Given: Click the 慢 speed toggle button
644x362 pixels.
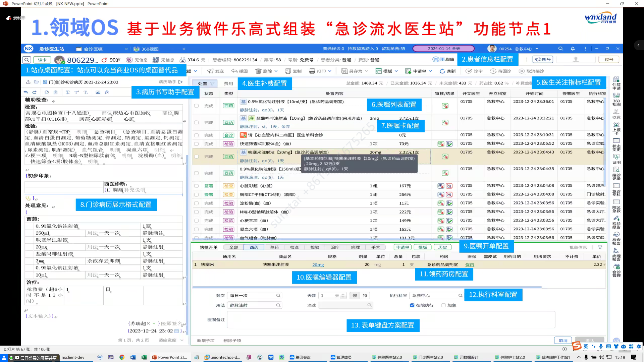Looking at the screenshot, I should pyautogui.click(x=355, y=296).
